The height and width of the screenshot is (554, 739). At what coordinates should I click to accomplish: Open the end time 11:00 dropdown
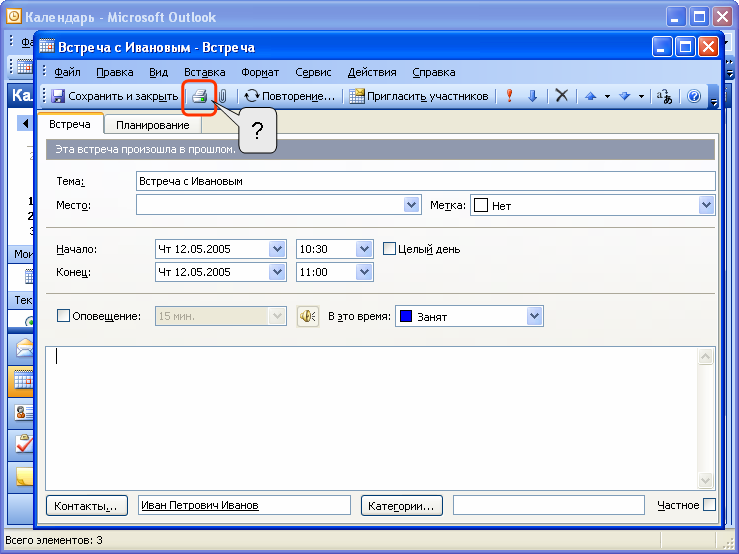364,272
